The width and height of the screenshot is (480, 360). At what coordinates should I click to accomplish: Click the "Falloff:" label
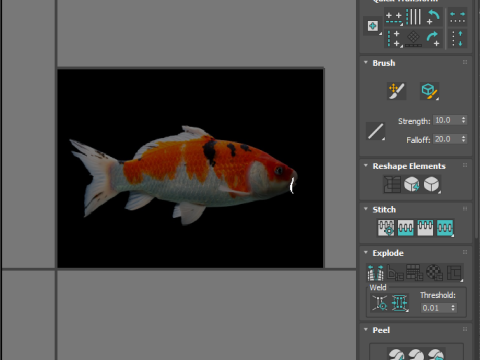click(x=418, y=140)
